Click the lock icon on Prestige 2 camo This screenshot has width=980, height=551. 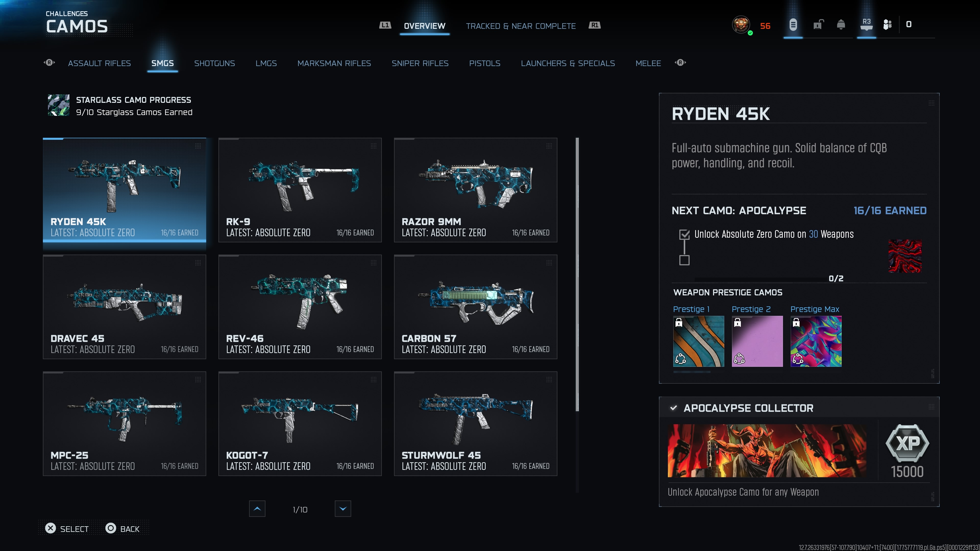tap(737, 323)
